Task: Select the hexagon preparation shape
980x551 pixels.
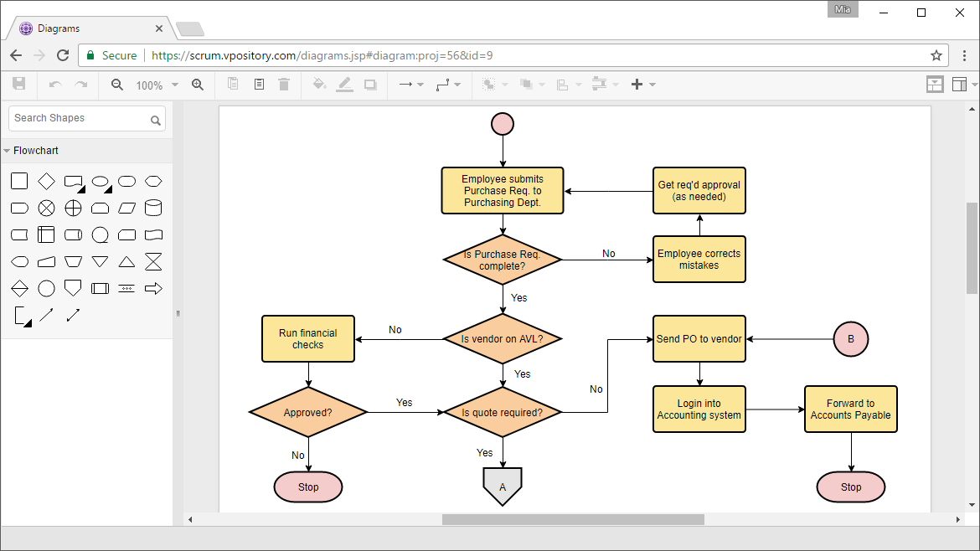Action: click(153, 181)
